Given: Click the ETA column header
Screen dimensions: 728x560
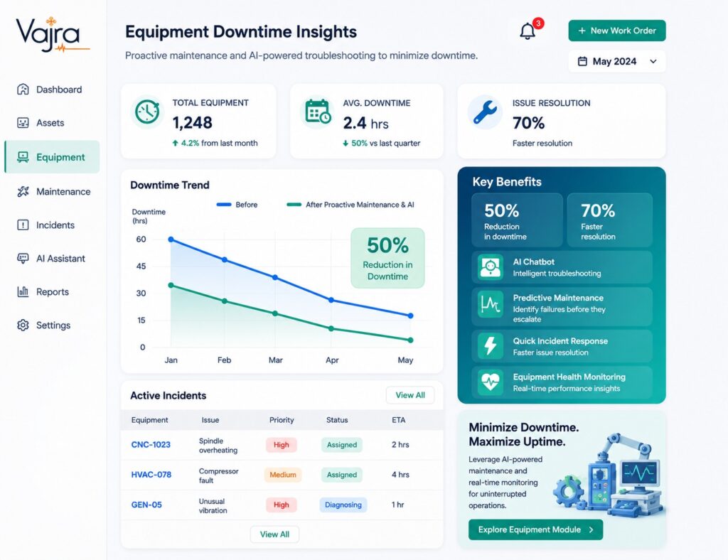Looking at the screenshot, I should (398, 420).
